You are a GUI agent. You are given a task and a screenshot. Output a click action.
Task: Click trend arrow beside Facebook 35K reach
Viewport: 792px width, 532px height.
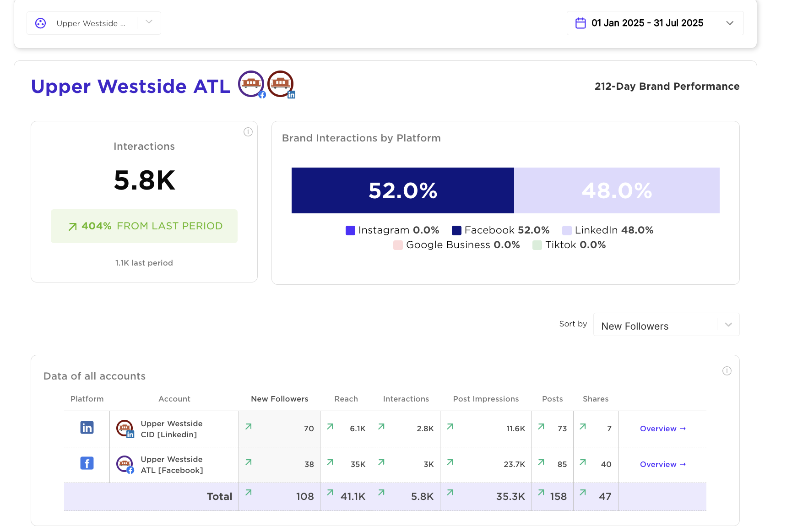[x=330, y=462]
